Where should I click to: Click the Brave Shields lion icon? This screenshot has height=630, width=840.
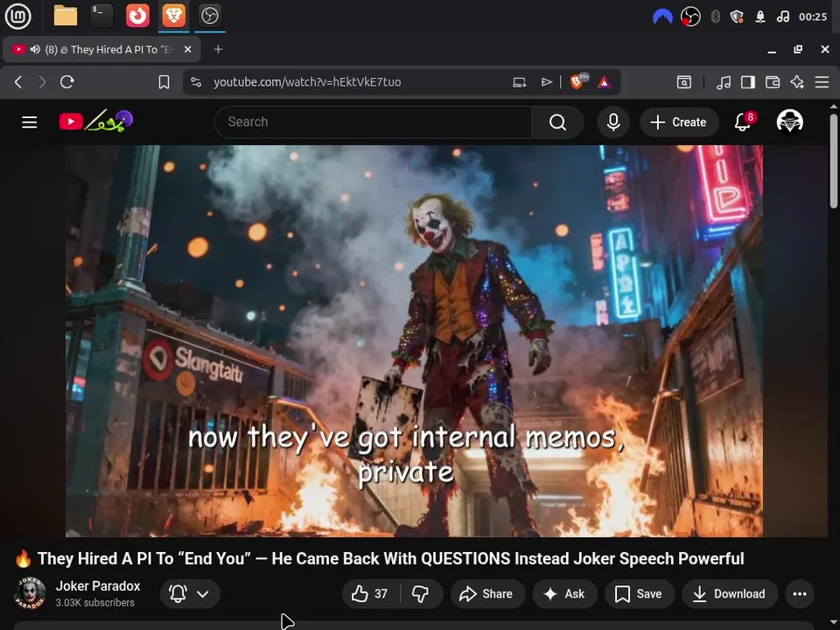point(577,82)
